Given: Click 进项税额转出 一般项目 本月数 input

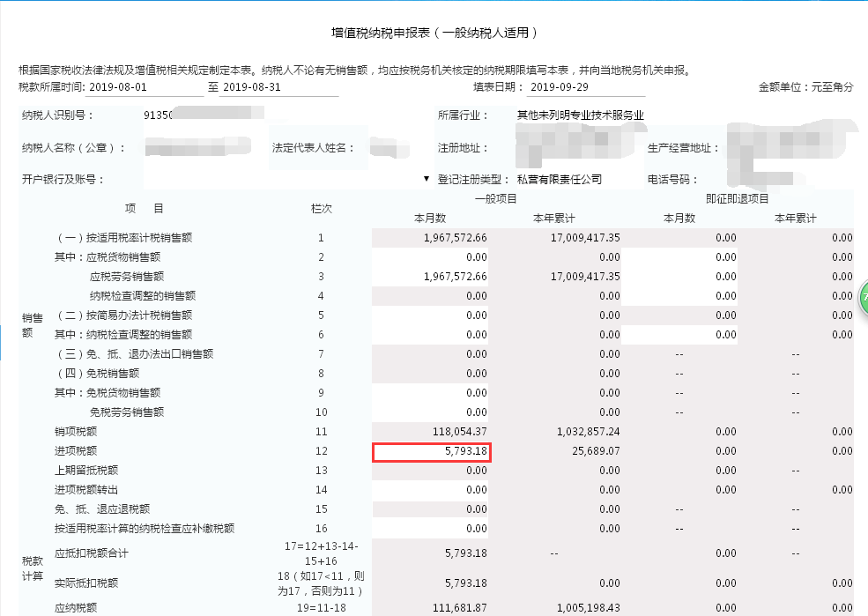Looking at the screenshot, I should (430, 489).
